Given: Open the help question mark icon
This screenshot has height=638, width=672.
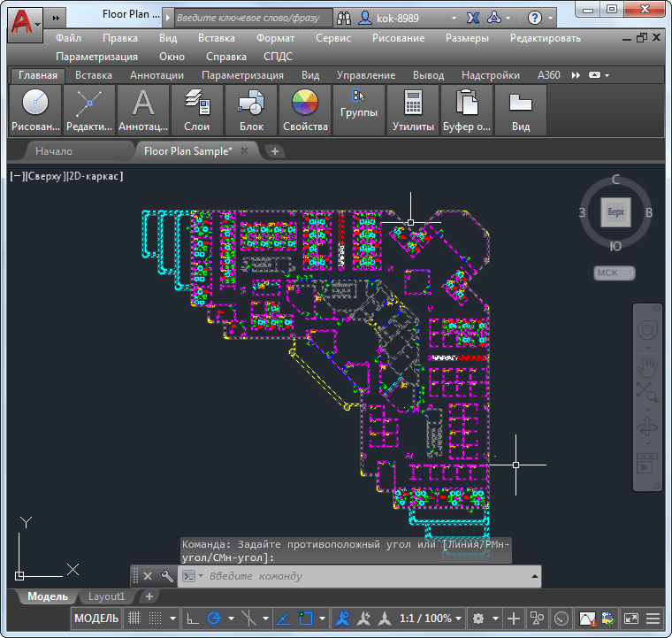Looking at the screenshot, I should (534, 18).
